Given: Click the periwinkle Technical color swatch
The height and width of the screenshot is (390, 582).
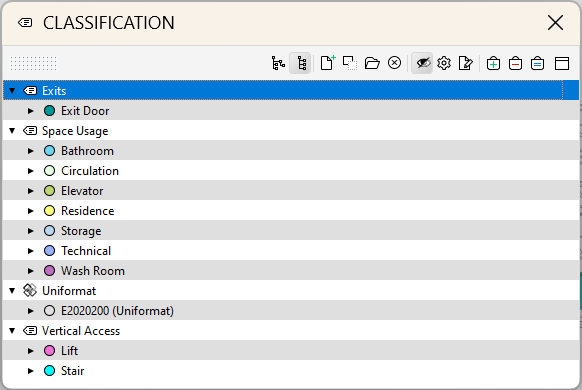Looking at the screenshot, I should (x=49, y=251).
